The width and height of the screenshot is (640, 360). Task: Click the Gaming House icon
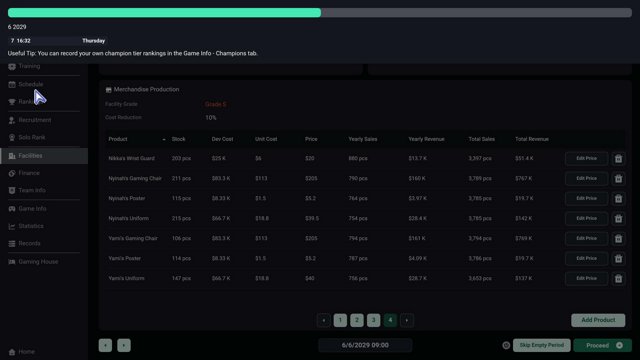pos(12,262)
